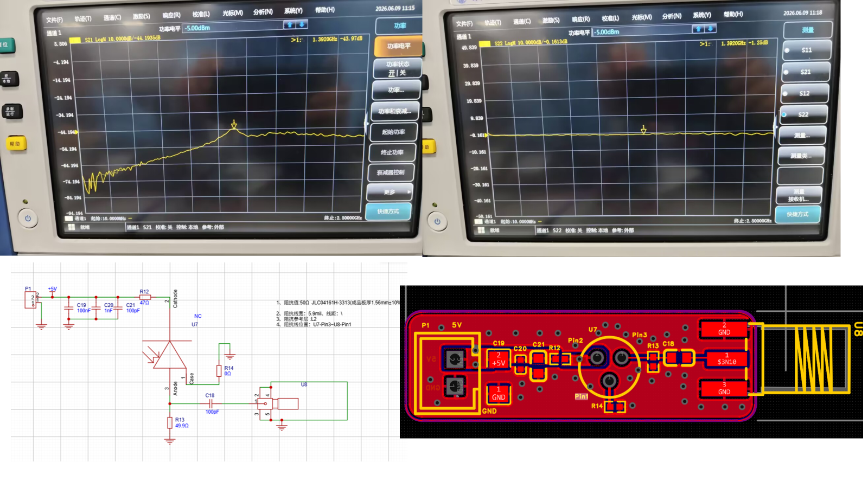Open the 测量类... softkey on S22 analyzer
Screen dimensions: 868x488
coord(801,156)
